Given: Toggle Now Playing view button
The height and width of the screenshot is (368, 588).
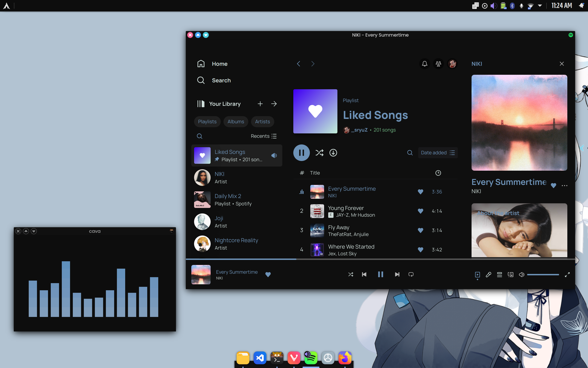Looking at the screenshot, I should pos(477,275).
